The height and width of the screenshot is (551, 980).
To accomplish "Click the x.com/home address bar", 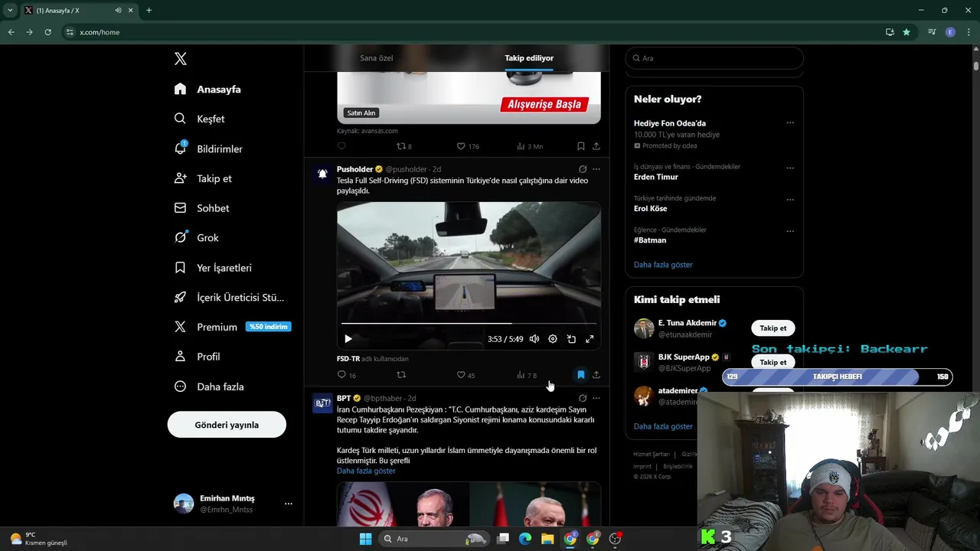I will (x=470, y=32).
